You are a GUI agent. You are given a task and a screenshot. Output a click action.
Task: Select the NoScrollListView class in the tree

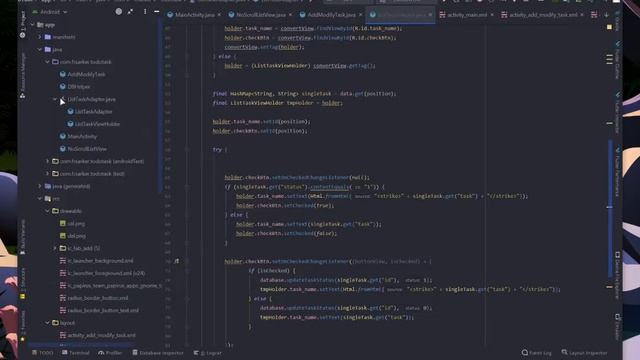point(83,149)
